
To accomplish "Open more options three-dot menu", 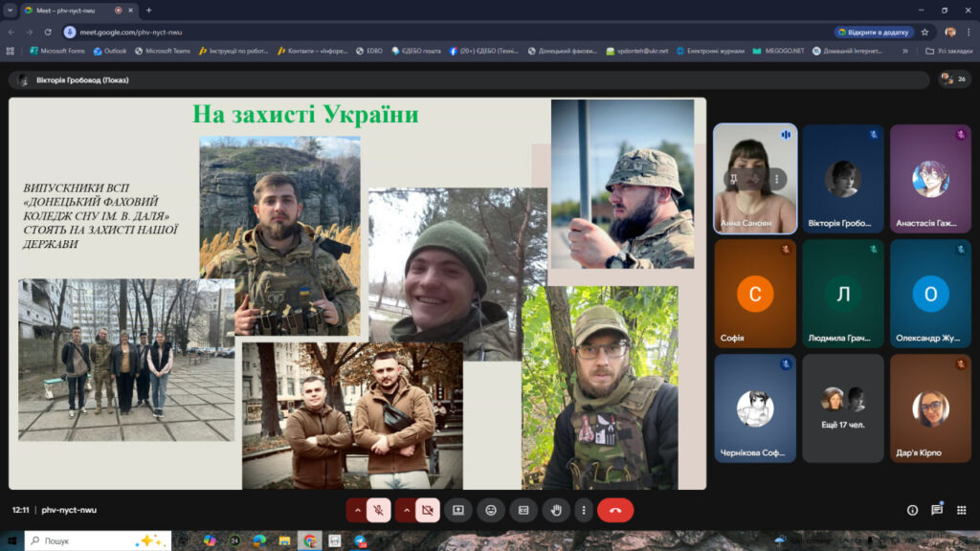I will [583, 510].
